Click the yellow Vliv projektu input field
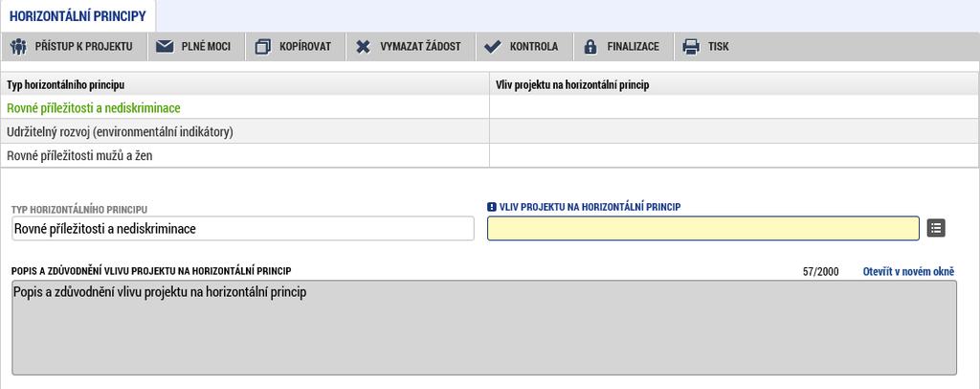Image resolution: width=980 pixels, height=389 pixels. [703, 228]
